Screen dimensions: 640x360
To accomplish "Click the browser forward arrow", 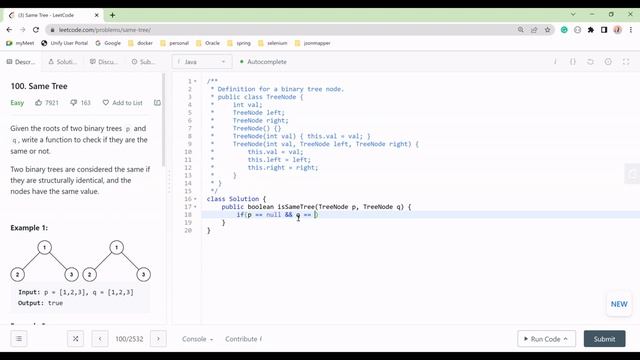I will (x=23, y=30).
